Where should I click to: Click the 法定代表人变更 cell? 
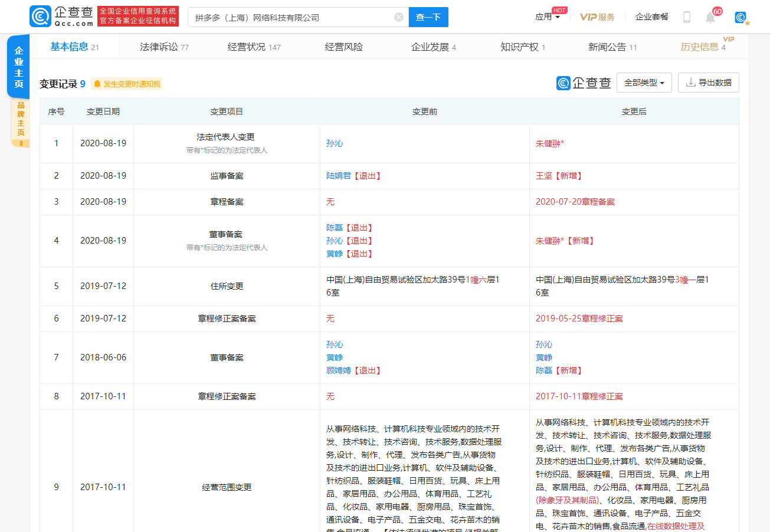point(227,143)
